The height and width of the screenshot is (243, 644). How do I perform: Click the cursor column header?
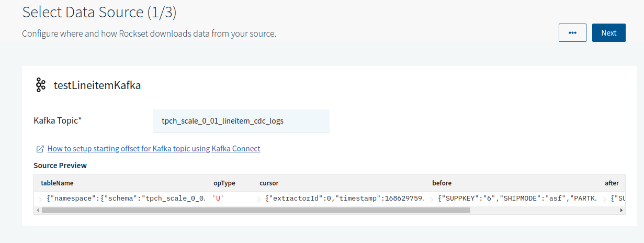tap(269, 183)
